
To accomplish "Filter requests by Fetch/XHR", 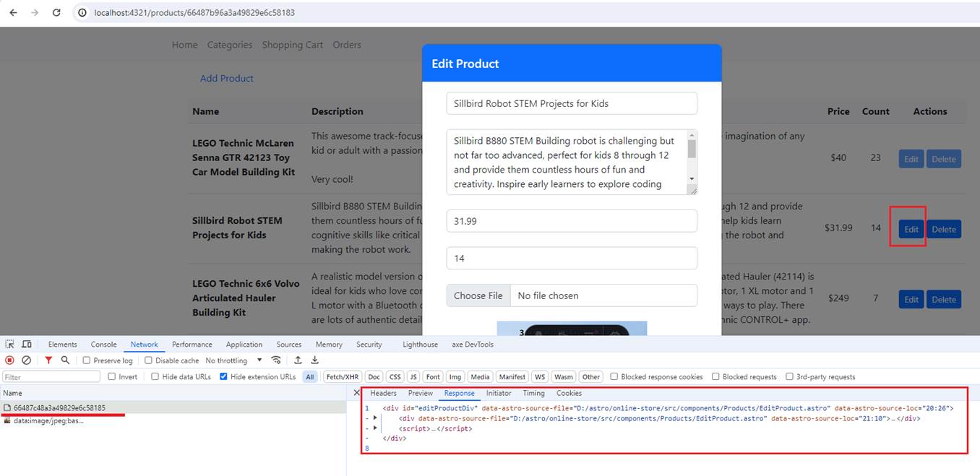I will [x=343, y=376].
